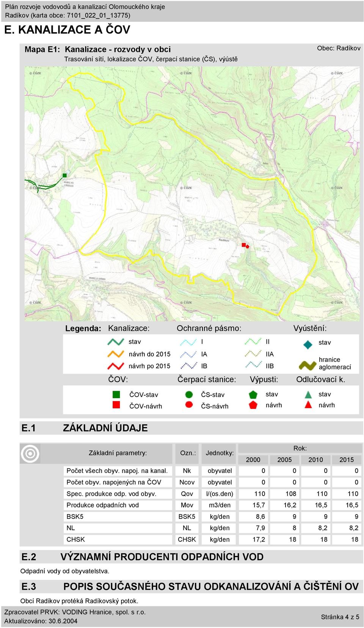Click the red triangle Odlučovací návrh icon
Viewport: 364px width, 628px height.
(308, 405)
